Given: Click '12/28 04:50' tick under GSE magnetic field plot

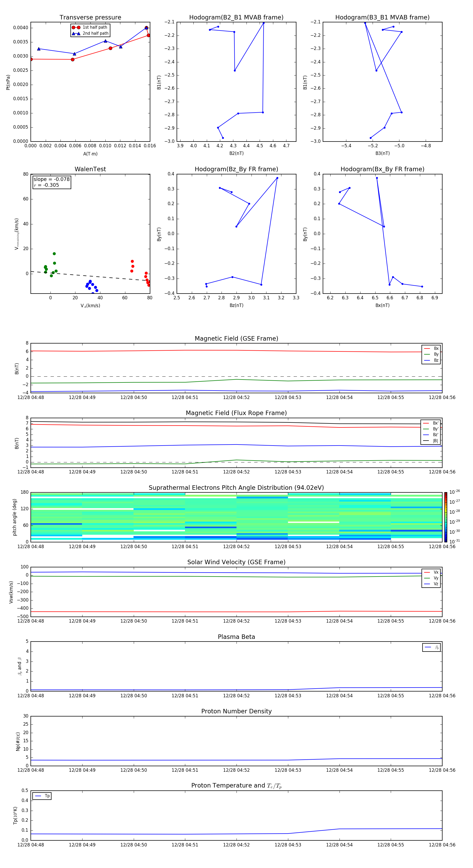Looking at the screenshot, I should (x=134, y=398).
